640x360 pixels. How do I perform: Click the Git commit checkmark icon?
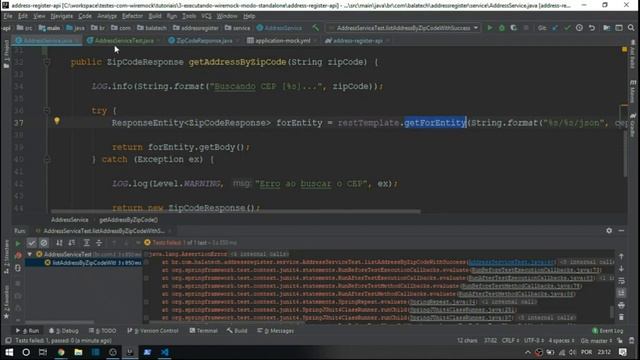coord(567,28)
